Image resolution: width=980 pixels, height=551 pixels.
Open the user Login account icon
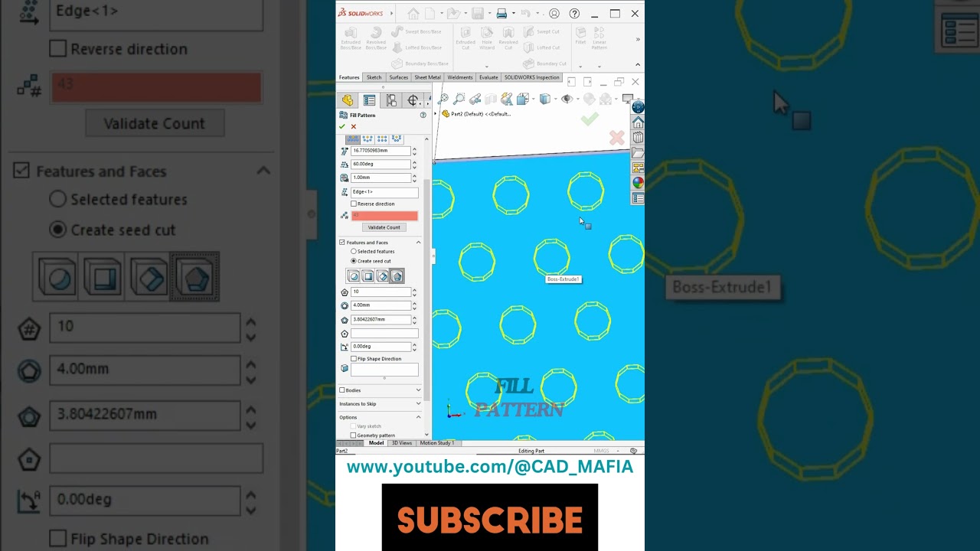pos(554,14)
